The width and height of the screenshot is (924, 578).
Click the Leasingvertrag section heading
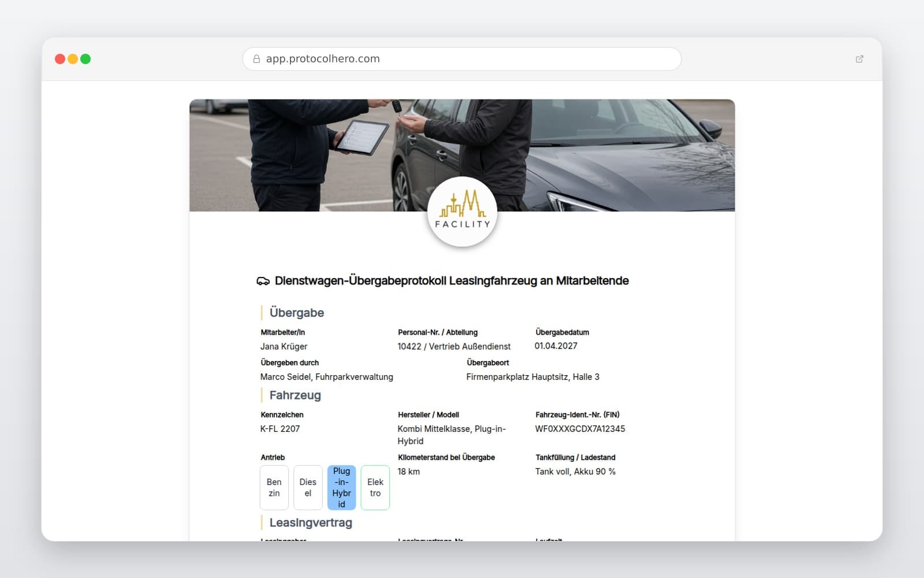point(311,523)
